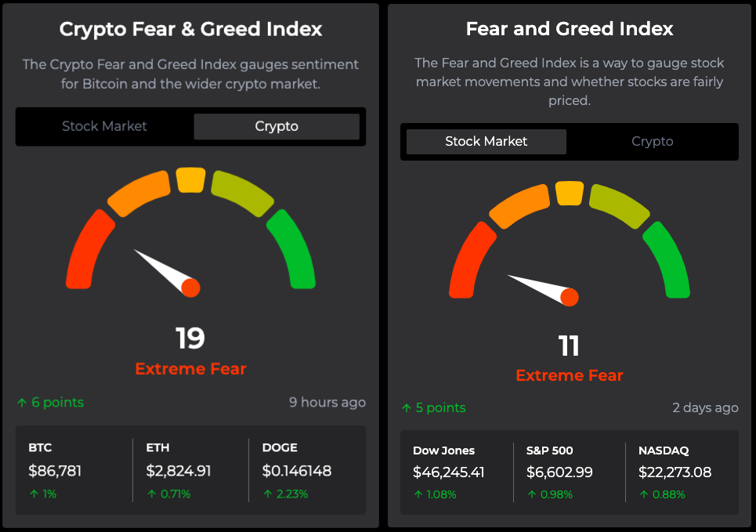This screenshot has height=532, width=756.
Task: Click the green arrow beside "5 points"
Action: [407, 407]
